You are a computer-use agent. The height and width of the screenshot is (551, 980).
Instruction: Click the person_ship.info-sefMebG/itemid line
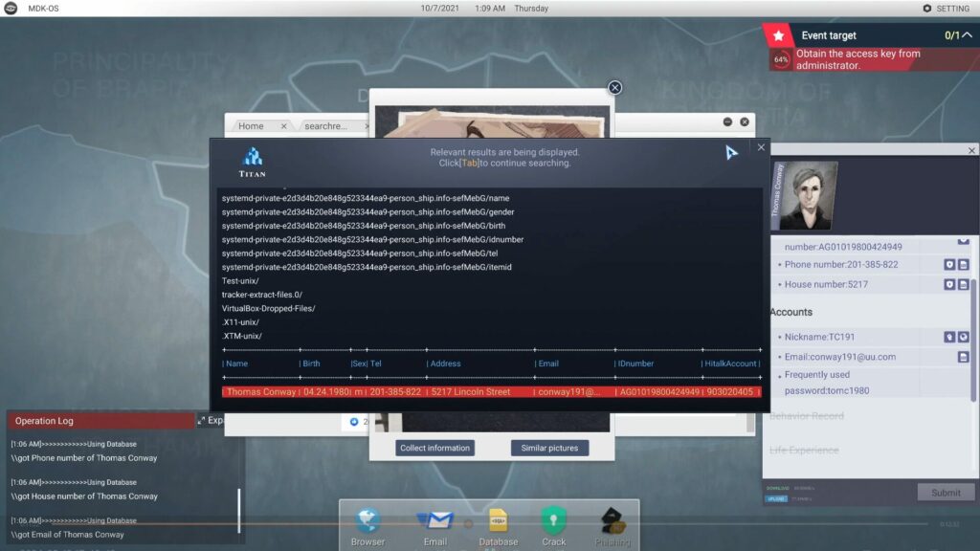click(x=367, y=267)
